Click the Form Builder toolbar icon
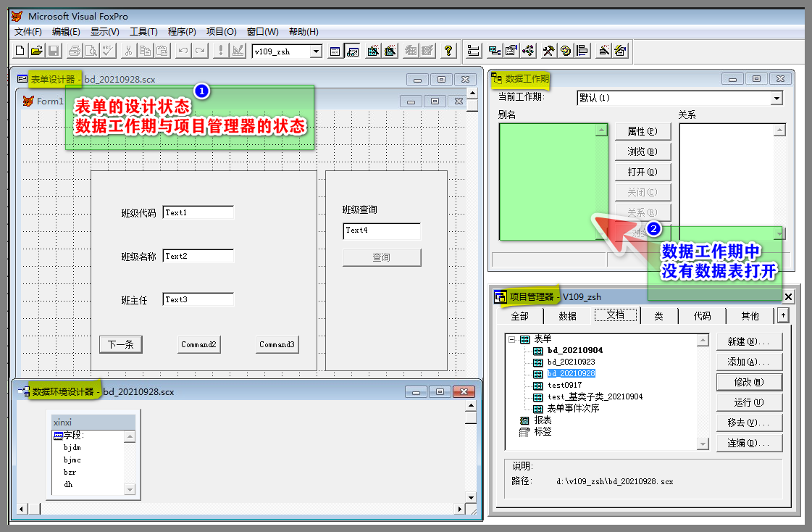Viewport: 812px width, 532px height. point(603,51)
